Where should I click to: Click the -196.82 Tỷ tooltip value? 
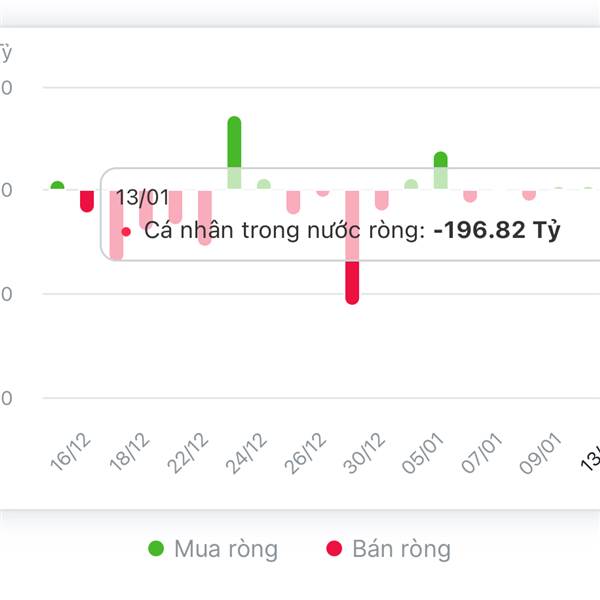496,230
